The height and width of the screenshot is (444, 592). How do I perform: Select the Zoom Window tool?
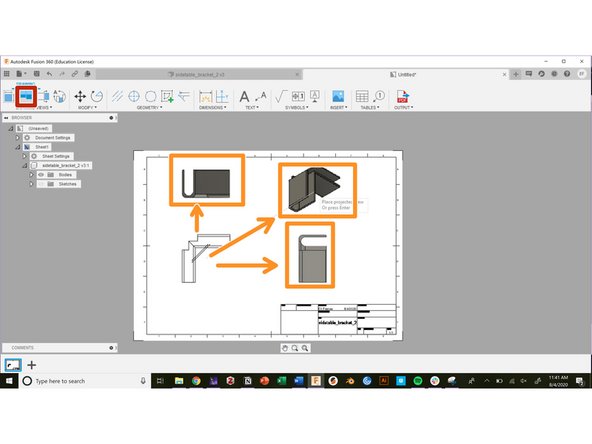tap(294, 348)
